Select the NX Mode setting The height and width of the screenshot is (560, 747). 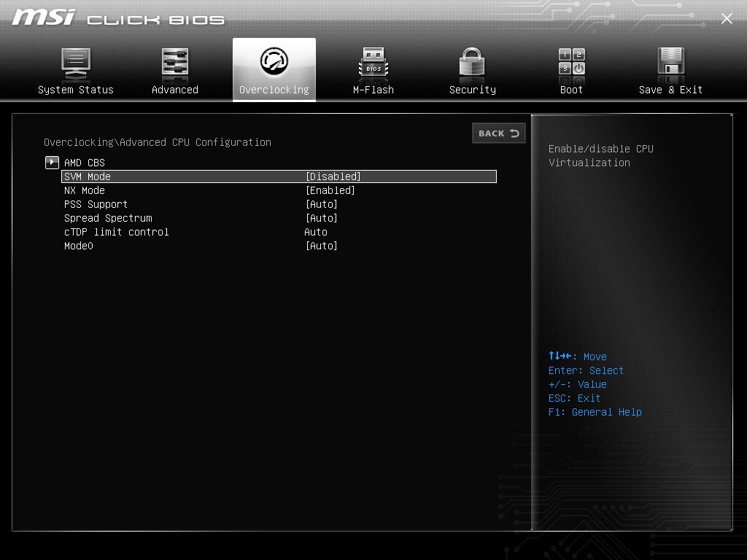coord(85,190)
